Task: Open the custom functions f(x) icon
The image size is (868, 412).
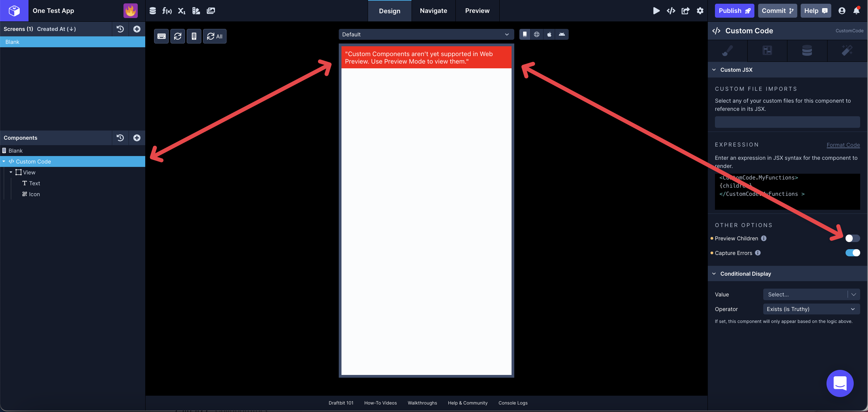Action: (x=167, y=11)
